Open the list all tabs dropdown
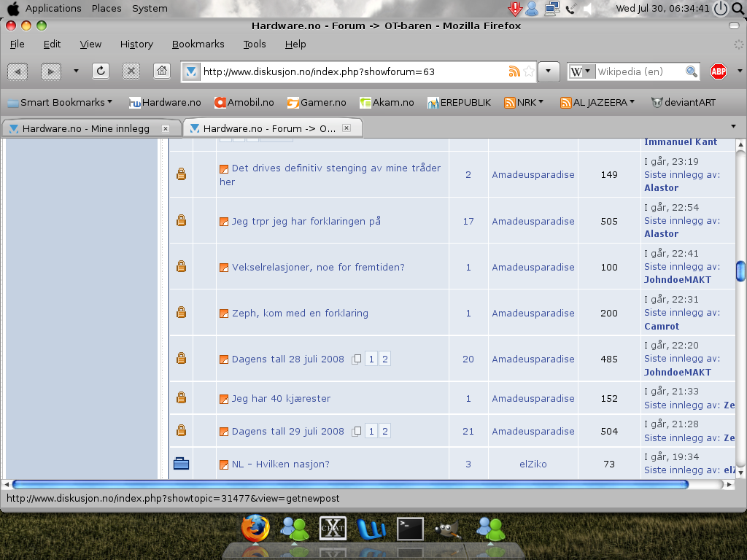The width and height of the screenshot is (747, 560). pyautogui.click(x=734, y=126)
